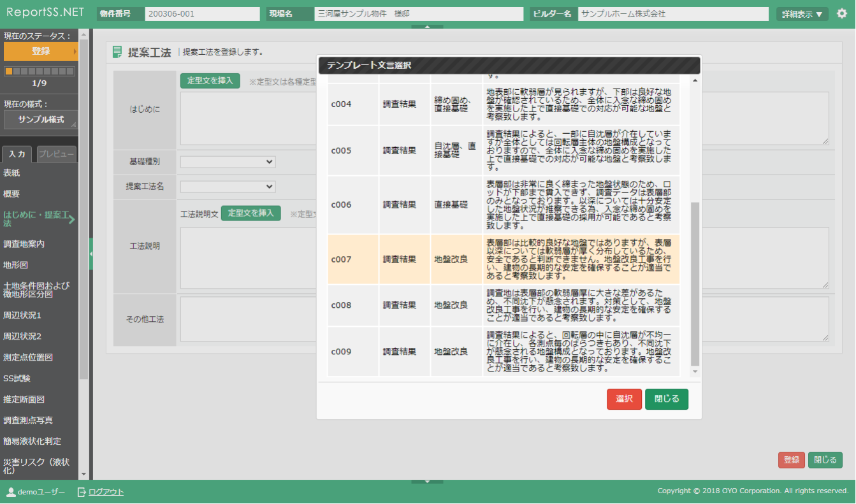Click template list scroll down arrow
The width and height of the screenshot is (856, 504).
695,371
